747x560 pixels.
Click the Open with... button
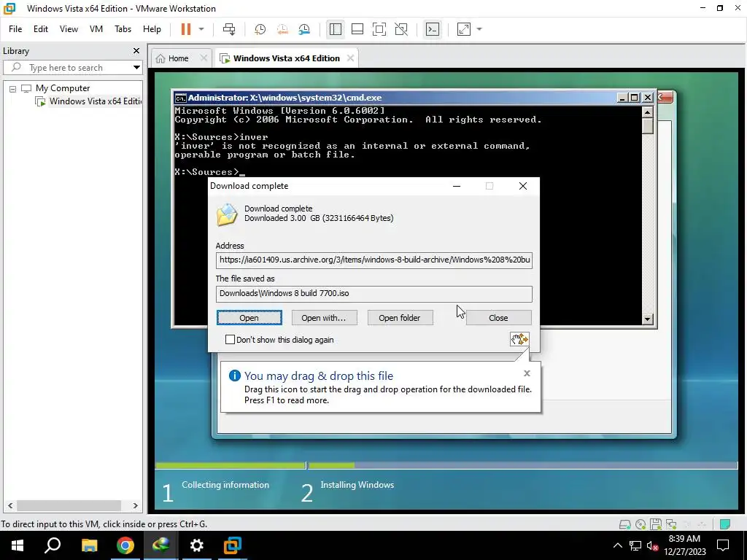pos(324,318)
